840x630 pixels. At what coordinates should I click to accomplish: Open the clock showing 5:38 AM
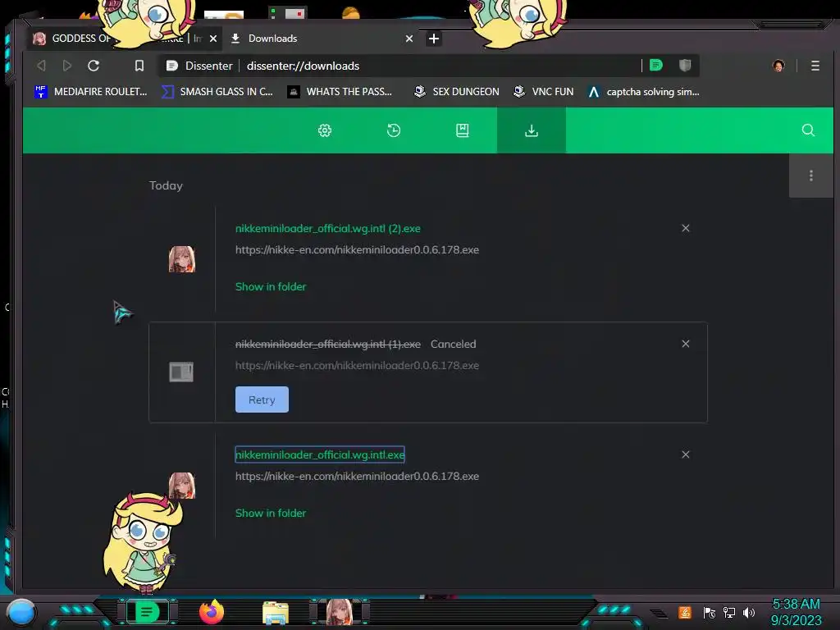[x=796, y=612]
